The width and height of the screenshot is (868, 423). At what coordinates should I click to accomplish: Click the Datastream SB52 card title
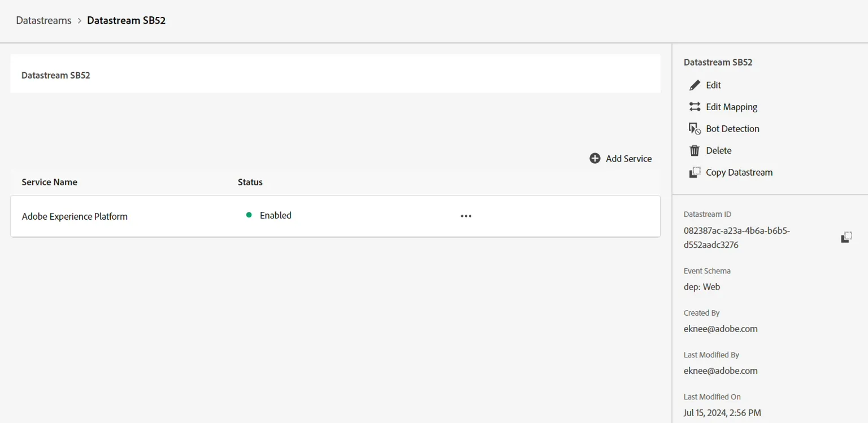pyautogui.click(x=55, y=75)
